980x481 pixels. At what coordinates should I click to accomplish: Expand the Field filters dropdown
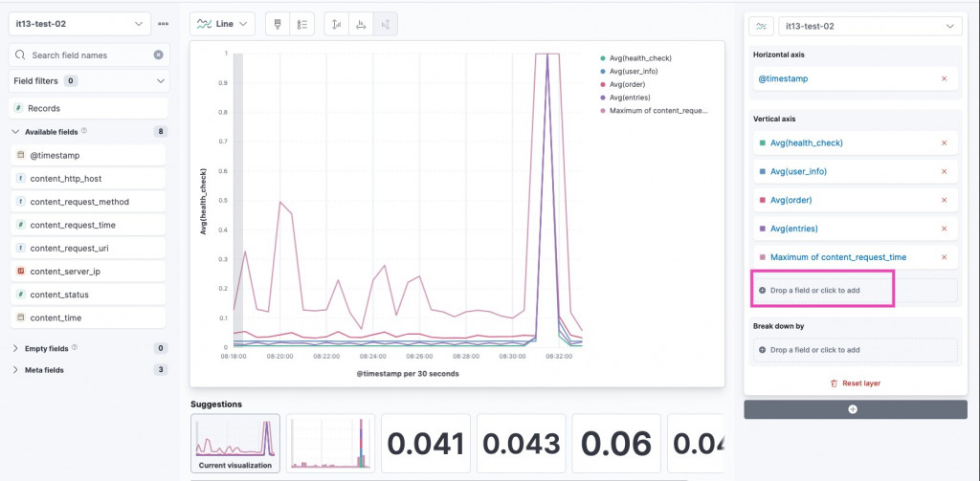[x=89, y=80]
